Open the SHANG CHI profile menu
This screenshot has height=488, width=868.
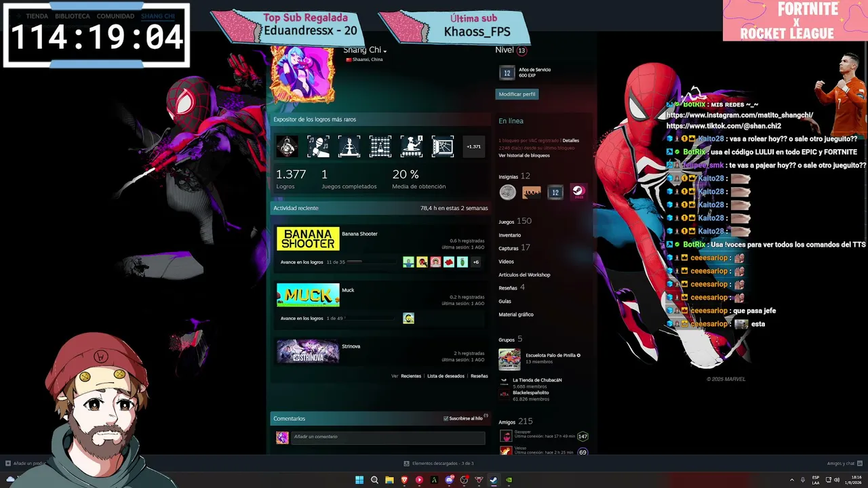click(x=158, y=16)
